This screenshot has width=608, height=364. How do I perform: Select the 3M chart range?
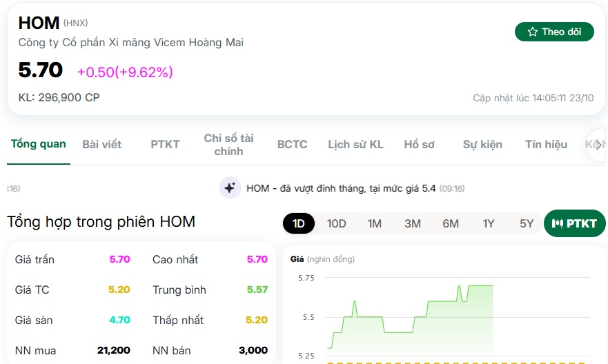tap(413, 223)
